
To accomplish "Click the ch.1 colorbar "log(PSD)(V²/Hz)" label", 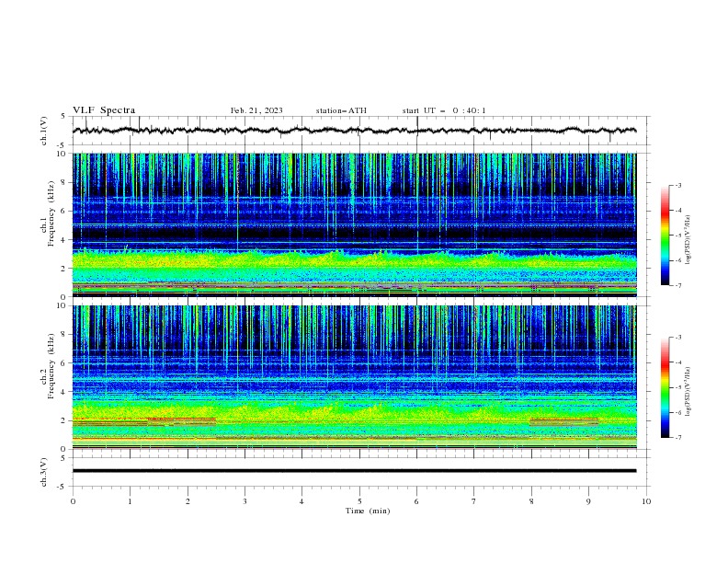I will (x=688, y=240).
